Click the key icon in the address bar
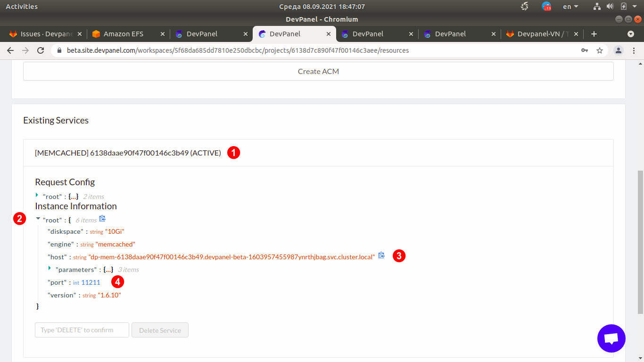 pos(585,50)
